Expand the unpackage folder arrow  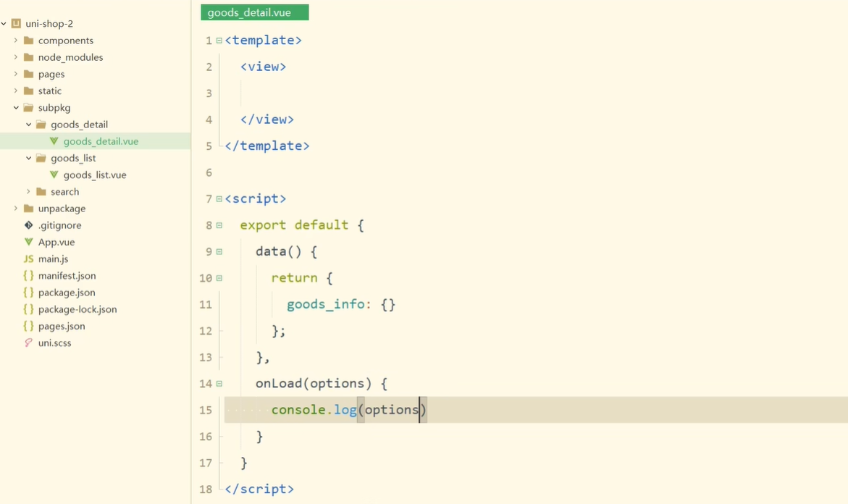point(16,209)
